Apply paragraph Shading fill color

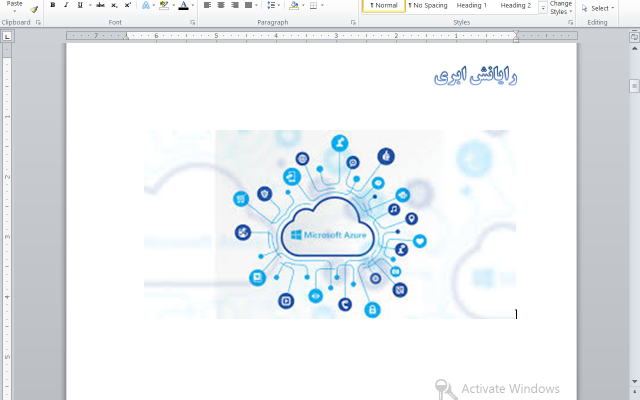click(294, 5)
